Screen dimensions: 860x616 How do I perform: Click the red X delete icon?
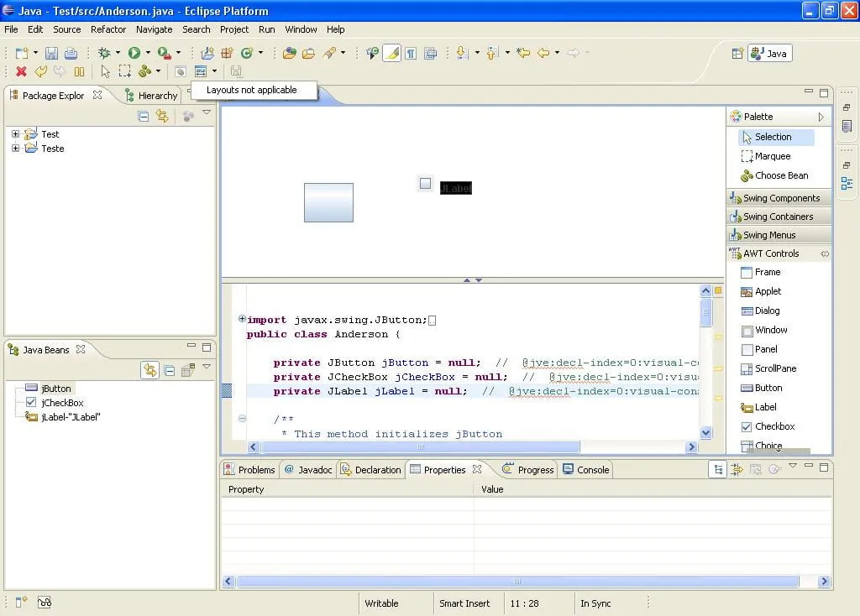[22, 72]
